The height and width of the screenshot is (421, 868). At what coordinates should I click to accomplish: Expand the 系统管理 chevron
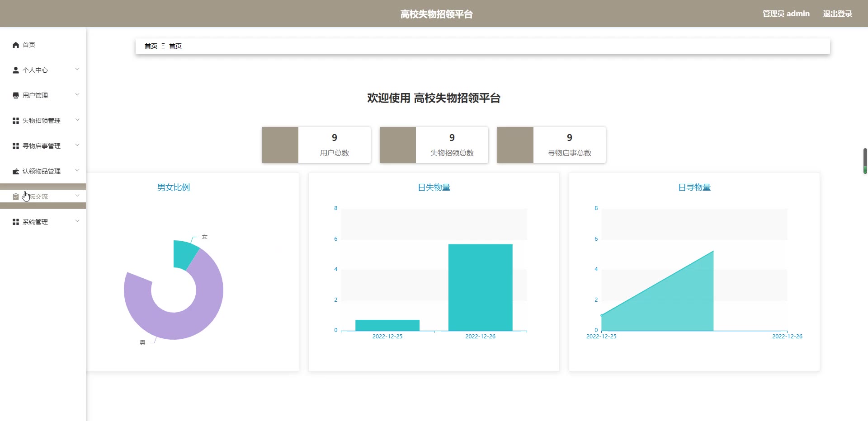coord(77,221)
